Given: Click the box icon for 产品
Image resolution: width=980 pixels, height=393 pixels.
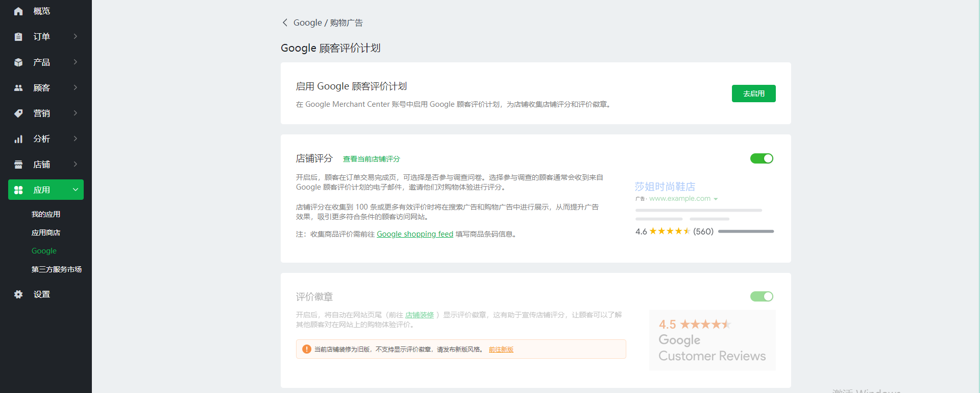Looking at the screenshot, I should click(18, 62).
